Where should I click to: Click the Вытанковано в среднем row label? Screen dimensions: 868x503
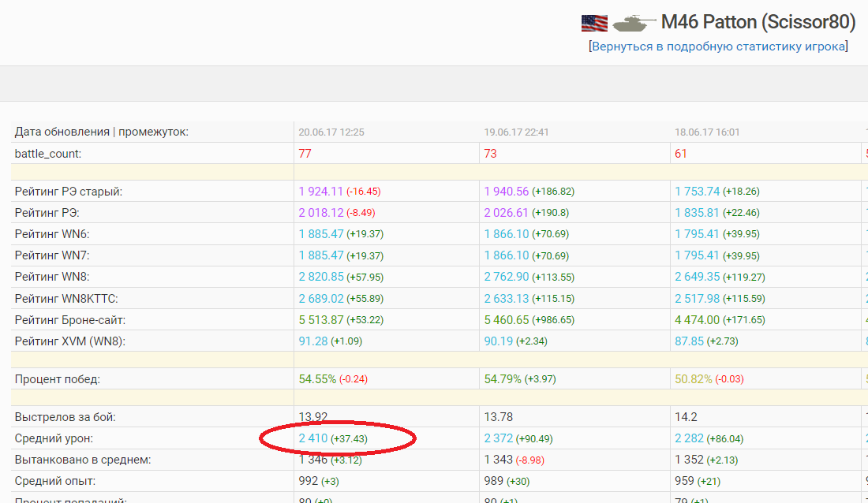[x=83, y=460]
